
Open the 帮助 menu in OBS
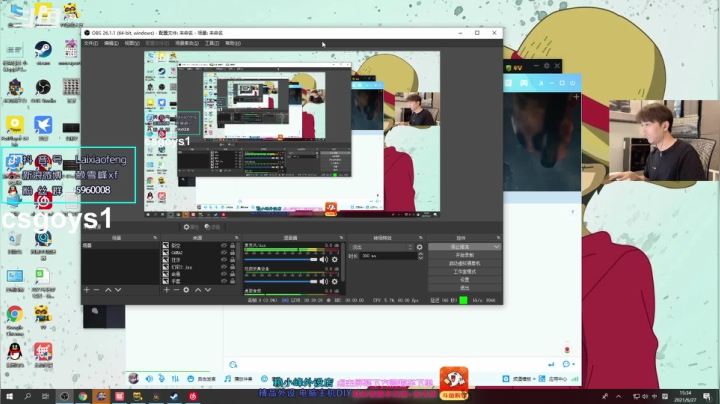coord(233,43)
